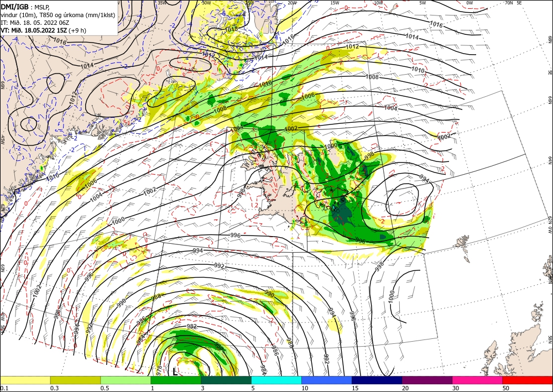Click the '64N' latitude label
The height and width of the screenshot is (392, 553).
click(x=550, y=160)
